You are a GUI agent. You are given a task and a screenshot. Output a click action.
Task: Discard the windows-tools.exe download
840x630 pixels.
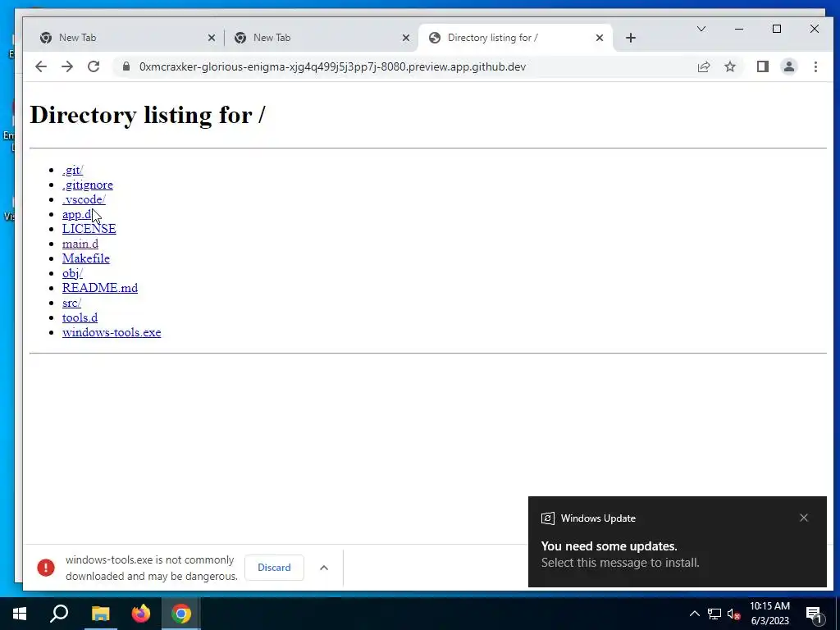[274, 568]
